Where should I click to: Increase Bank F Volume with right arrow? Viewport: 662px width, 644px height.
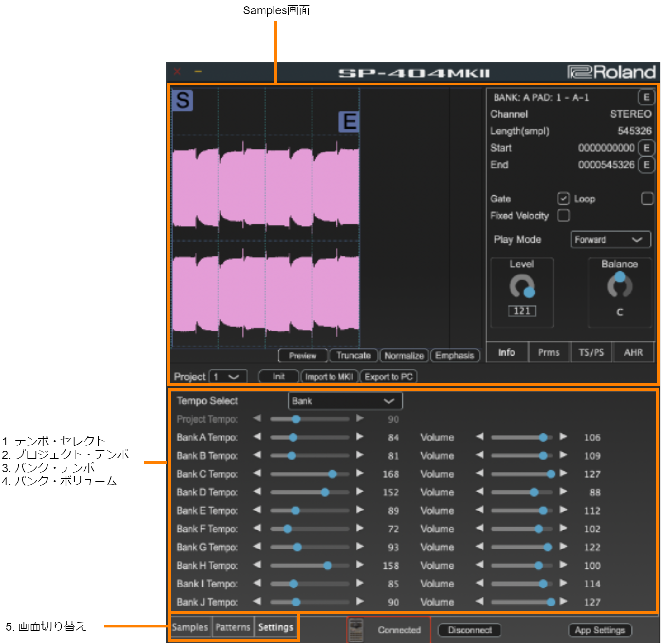563,528
